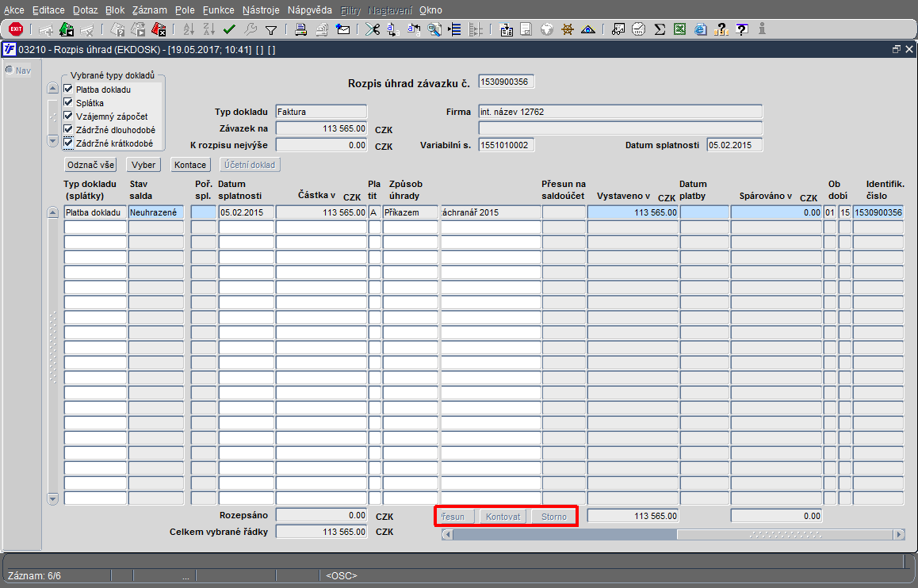Click the gray info icon

[x=762, y=29]
